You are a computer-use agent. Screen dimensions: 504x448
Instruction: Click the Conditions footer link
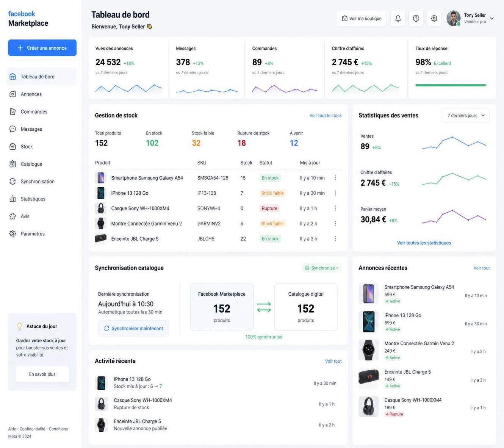(58, 429)
